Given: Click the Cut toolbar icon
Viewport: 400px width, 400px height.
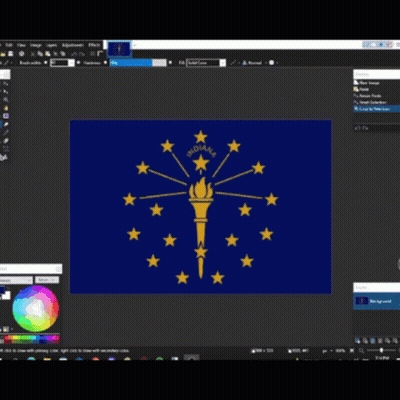Looking at the screenshot, I should click(x=33, y=54).
